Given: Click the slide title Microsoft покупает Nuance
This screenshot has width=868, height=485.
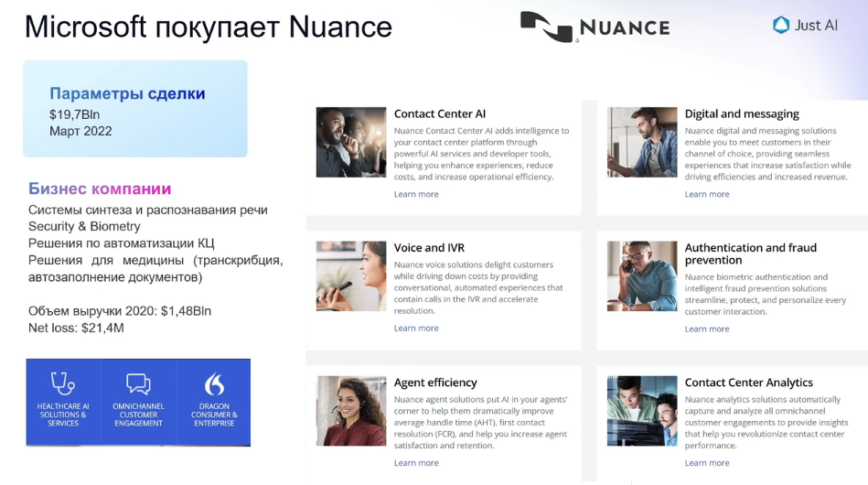Looking at the screenshot, I should pos(209,27).
